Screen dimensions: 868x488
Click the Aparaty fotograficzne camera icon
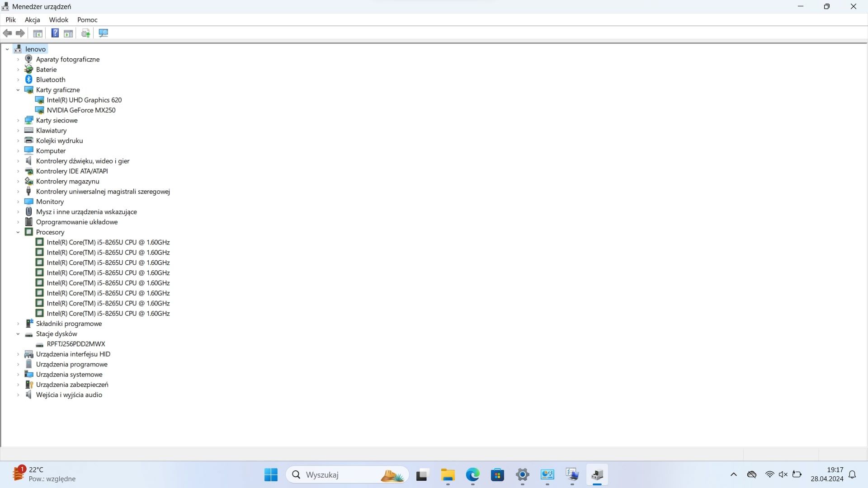[29, 59]
